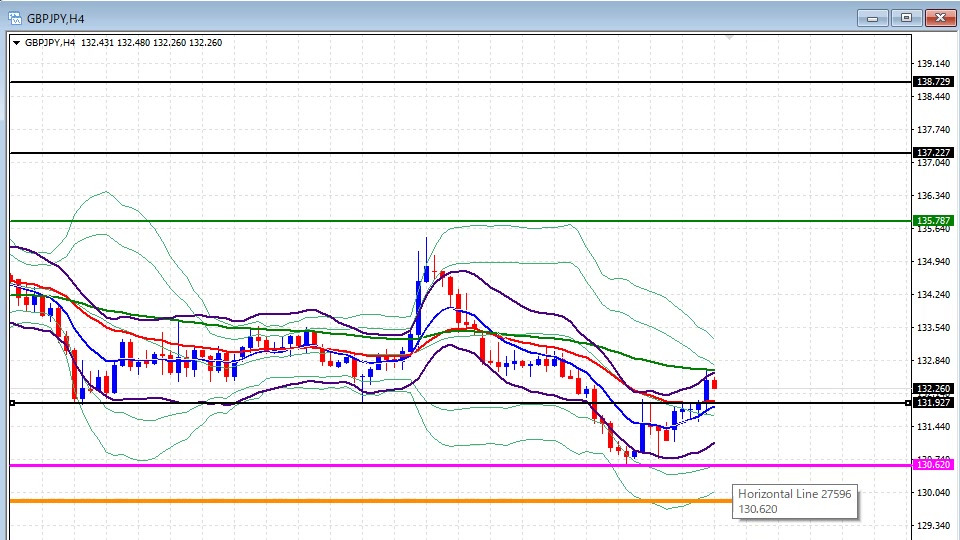Image resolution: width=960 pixels, height=540 pixels.
Task: Select the magenta horizontal line
Action: point(460,465)
